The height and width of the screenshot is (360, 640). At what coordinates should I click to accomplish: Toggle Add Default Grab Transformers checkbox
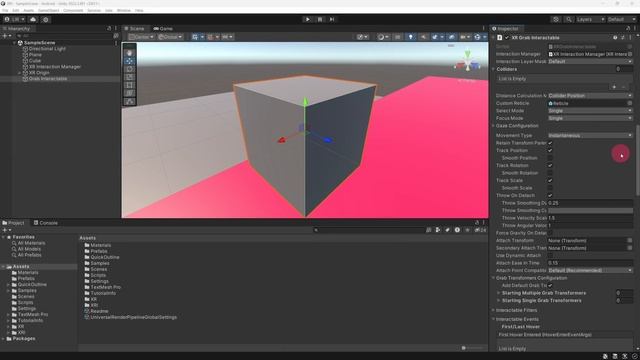pyautogui.click(x=550, y=285)
